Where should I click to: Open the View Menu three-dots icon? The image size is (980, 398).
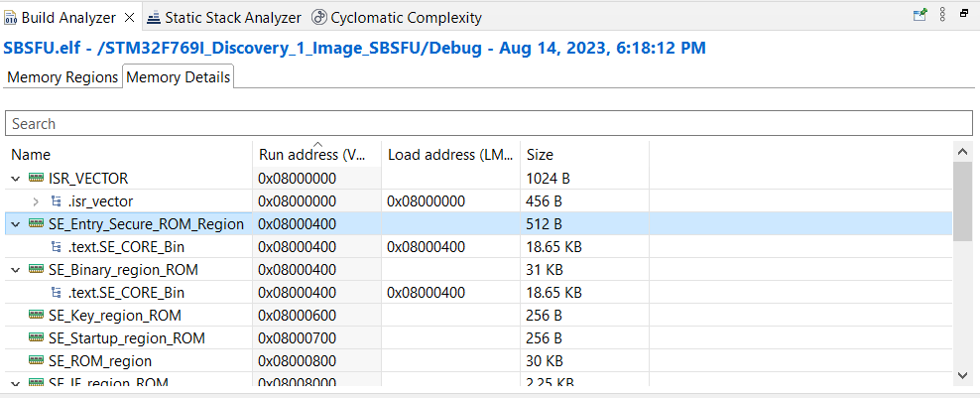[x=942, y=15]
